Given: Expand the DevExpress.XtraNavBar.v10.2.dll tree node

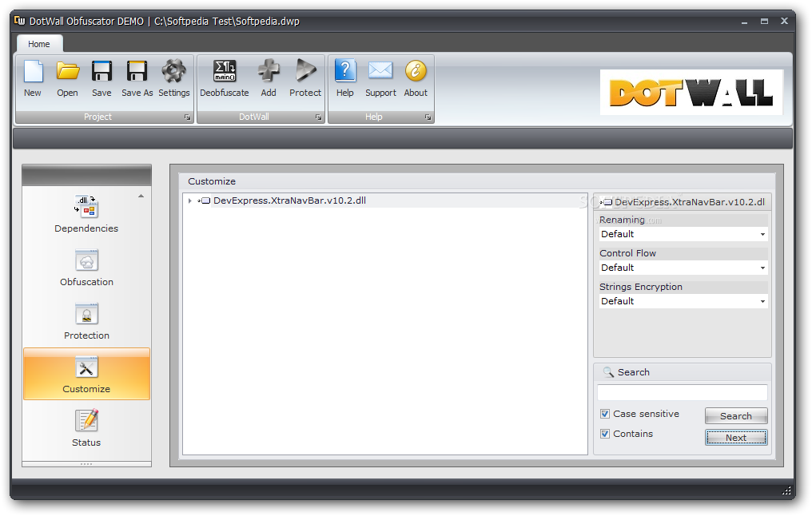Looking at the screenshot, I should [x=190, y=200].
